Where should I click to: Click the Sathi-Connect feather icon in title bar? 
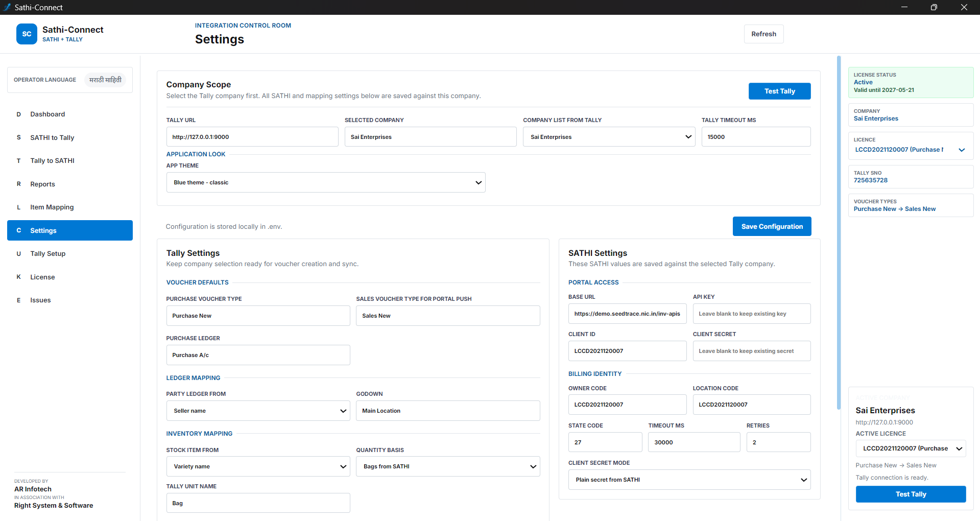7,7
